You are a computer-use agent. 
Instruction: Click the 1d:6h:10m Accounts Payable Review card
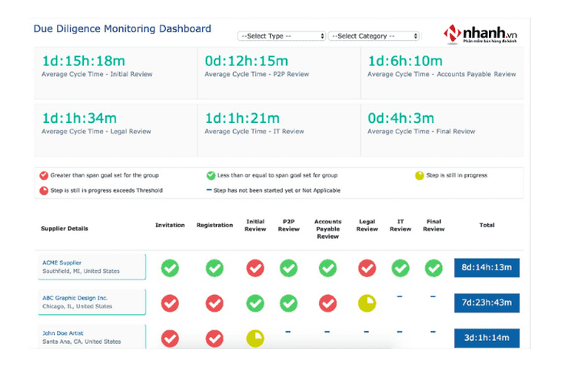pyautogui.click(x=442, y=73)
